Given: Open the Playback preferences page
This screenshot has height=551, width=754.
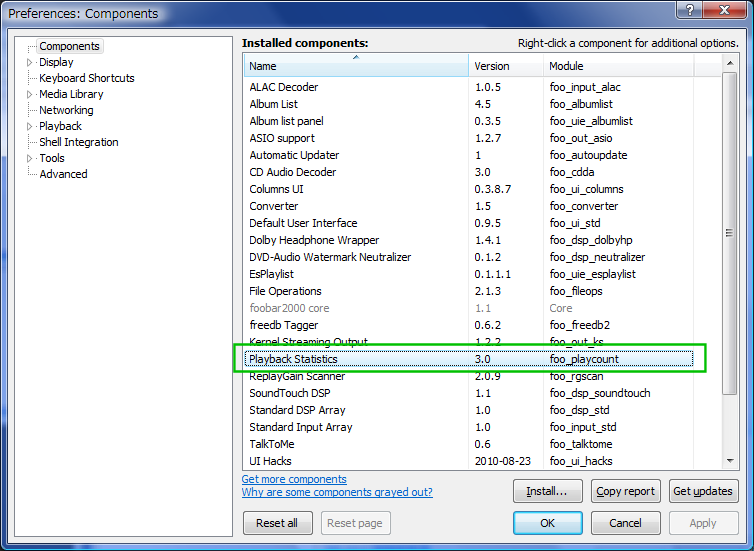Looking at the screenshot, I should pos(60,126).
